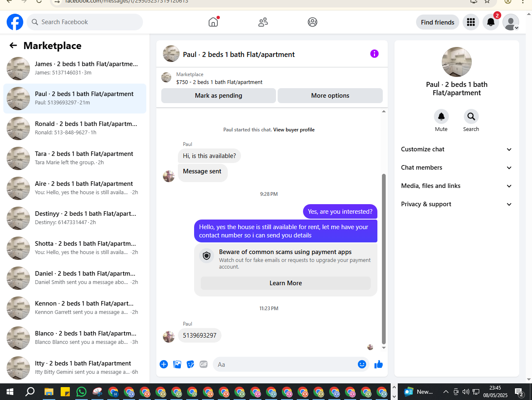Mute the conversation with bell icon
532x400 pixels.
(441, 116)
